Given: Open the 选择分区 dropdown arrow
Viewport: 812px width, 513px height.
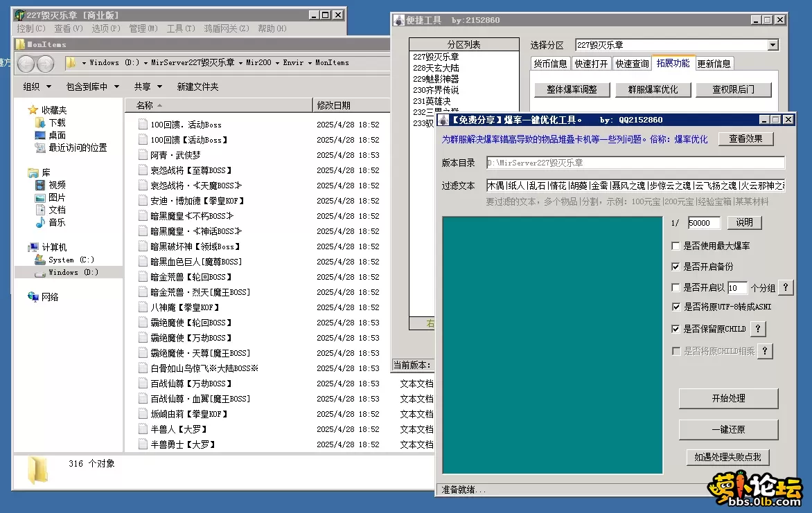Looking at the screenshot, I should 773,45.
